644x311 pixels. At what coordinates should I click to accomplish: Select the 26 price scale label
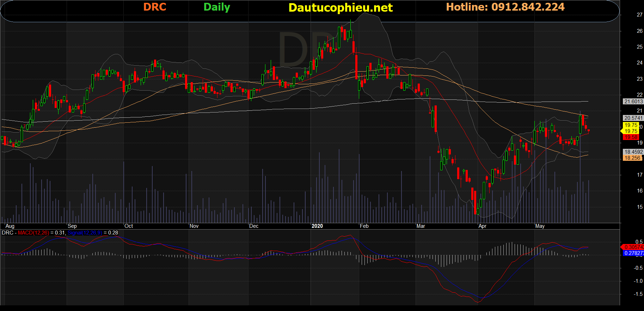click(x=640, y=31)
